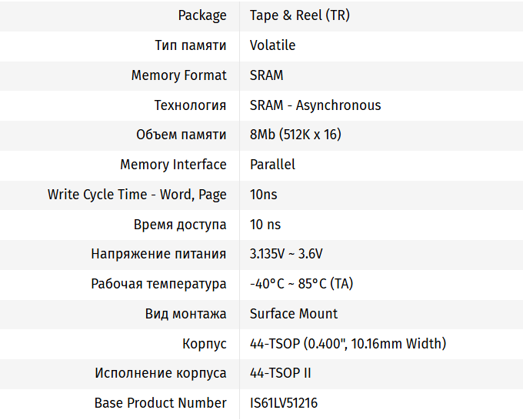Click the 'Memory Interface' label
Image resolution: width=523 pixels, height=420 pixels.
(173, 165)
